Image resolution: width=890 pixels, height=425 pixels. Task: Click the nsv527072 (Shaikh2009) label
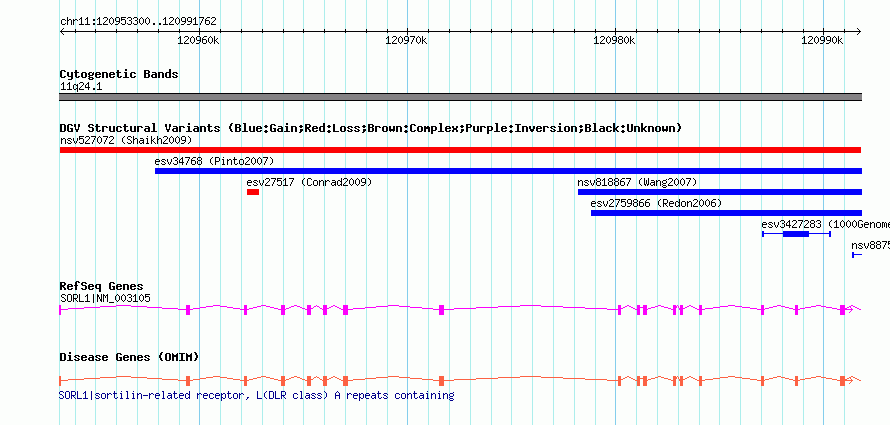pyautogui.click(x=126, y=140)
